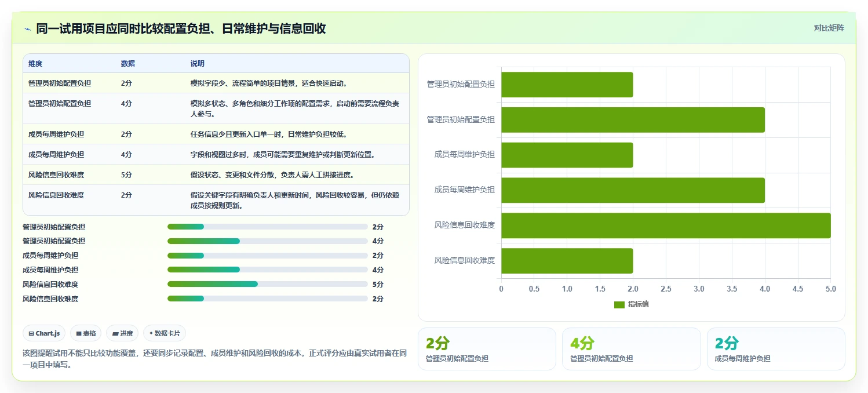Click description 模拟字段少、流程简单的项目情景
This screenshot has height=393, width=868.
(269, 83)
